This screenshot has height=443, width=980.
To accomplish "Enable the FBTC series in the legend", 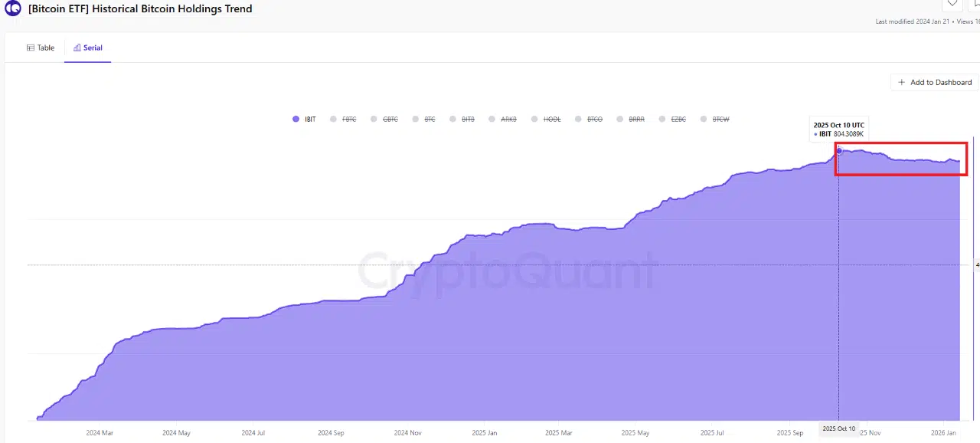I will click(x=344, y=119).
